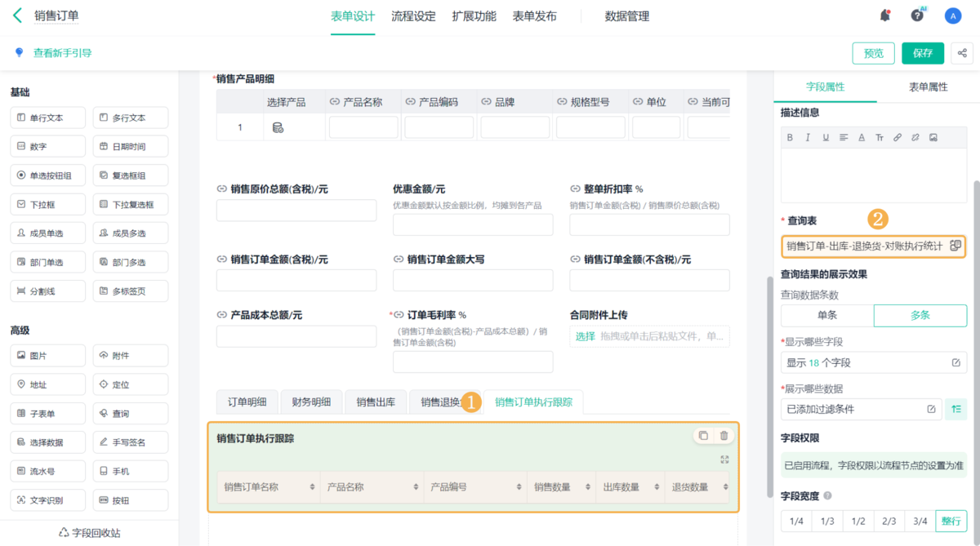Open the notification bell
The image size is (980, 546).
coord(885,16)
